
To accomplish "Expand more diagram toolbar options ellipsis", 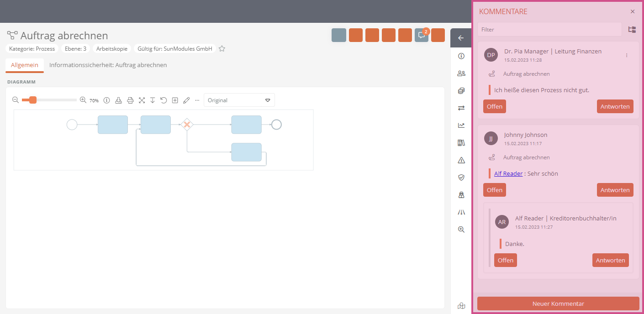I will tap(197, 100).
